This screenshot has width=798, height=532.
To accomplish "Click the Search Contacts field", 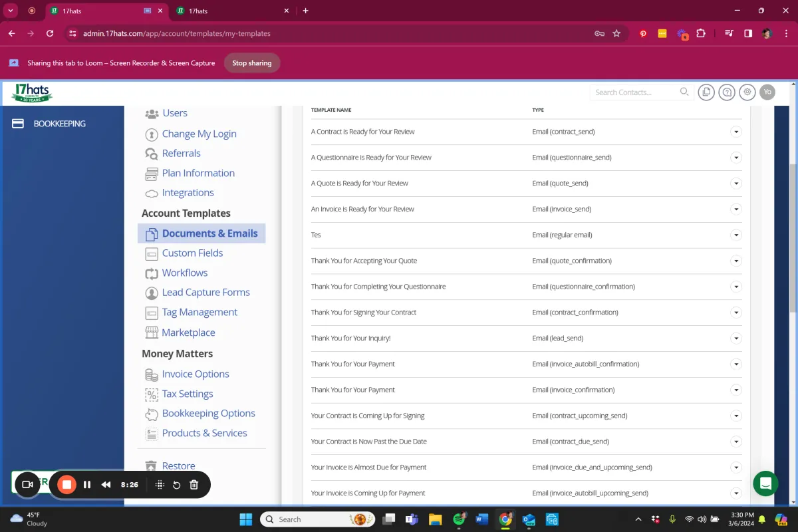I will point(635,92).
